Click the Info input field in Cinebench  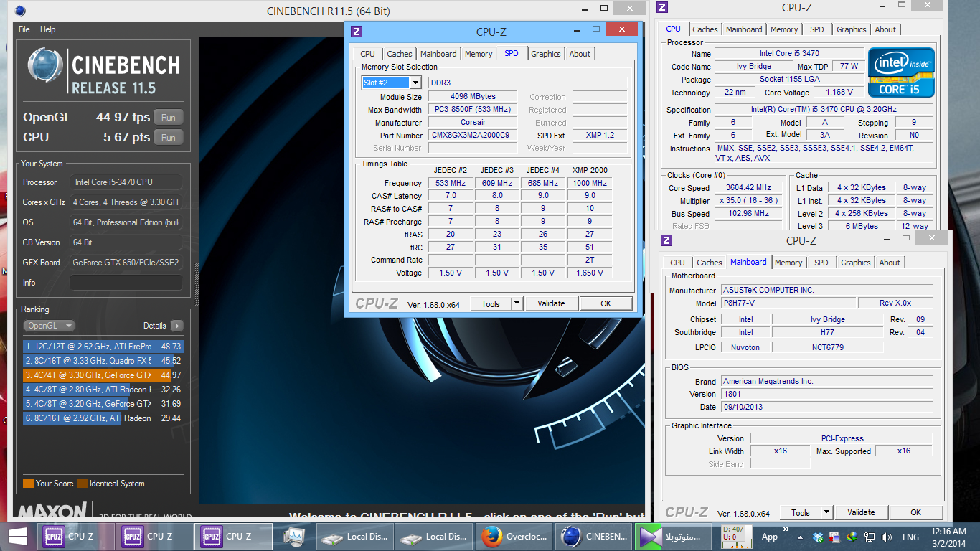tap(126, 283)
